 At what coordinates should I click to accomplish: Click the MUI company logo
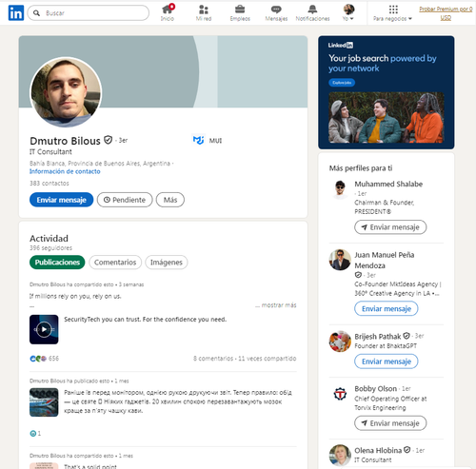(x=199, y=140)
